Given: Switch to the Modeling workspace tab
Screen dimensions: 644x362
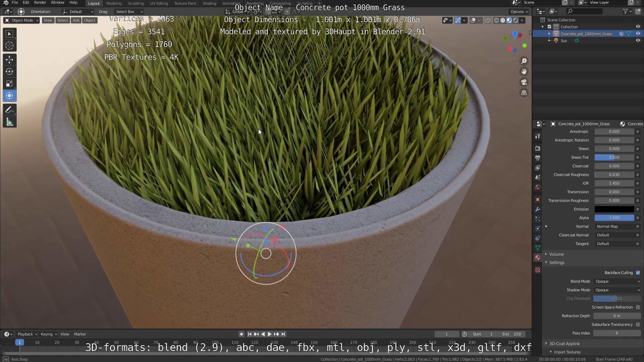Looking at the screenshot, I should pyautogui.click(x=114, y=3).
